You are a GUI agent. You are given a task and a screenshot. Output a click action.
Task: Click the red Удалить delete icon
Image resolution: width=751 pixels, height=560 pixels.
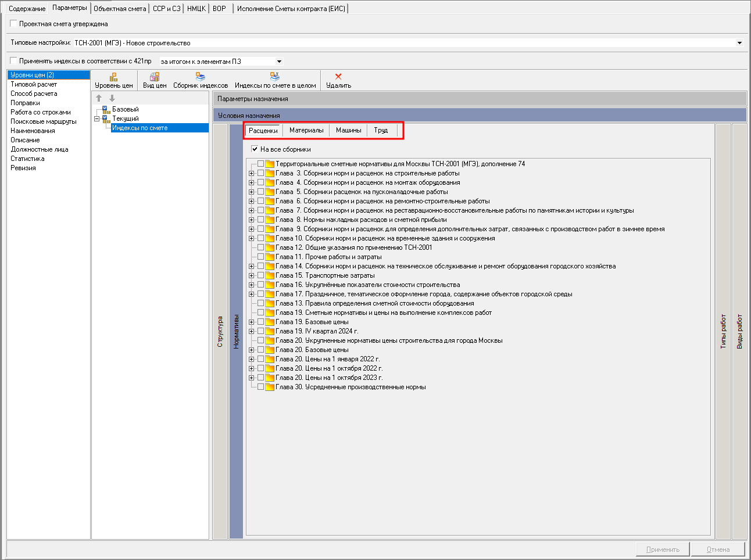338,77
